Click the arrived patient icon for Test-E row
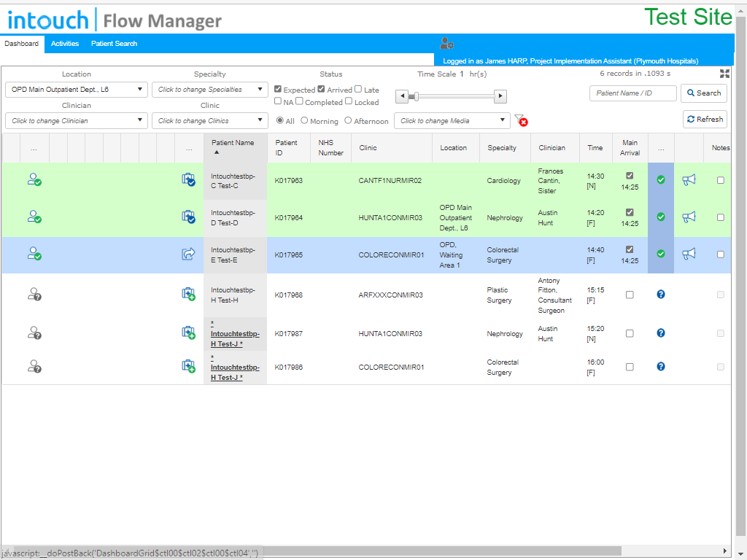747x560 pixels. (x=34, y=253)
